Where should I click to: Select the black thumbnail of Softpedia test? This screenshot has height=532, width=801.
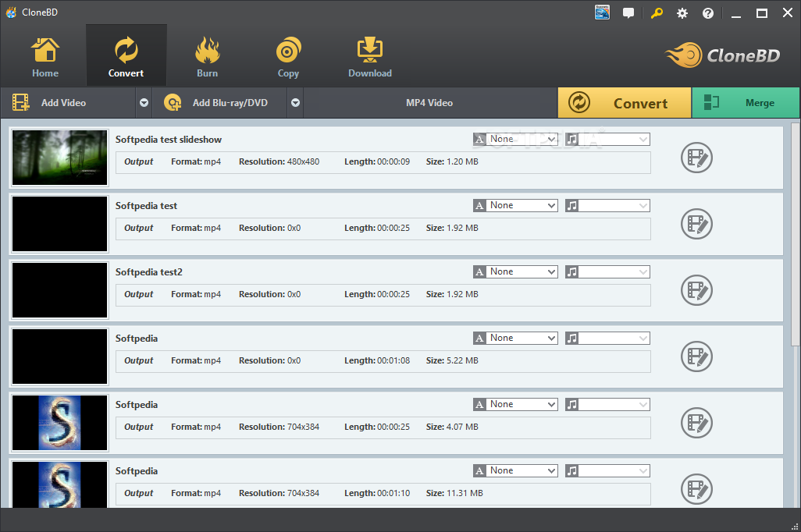[60, 224]
